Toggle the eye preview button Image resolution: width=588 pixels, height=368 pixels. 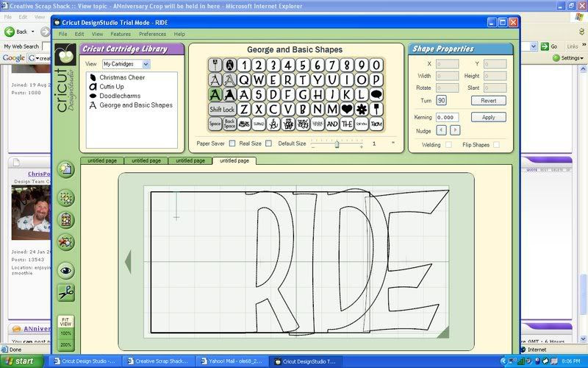66,270
